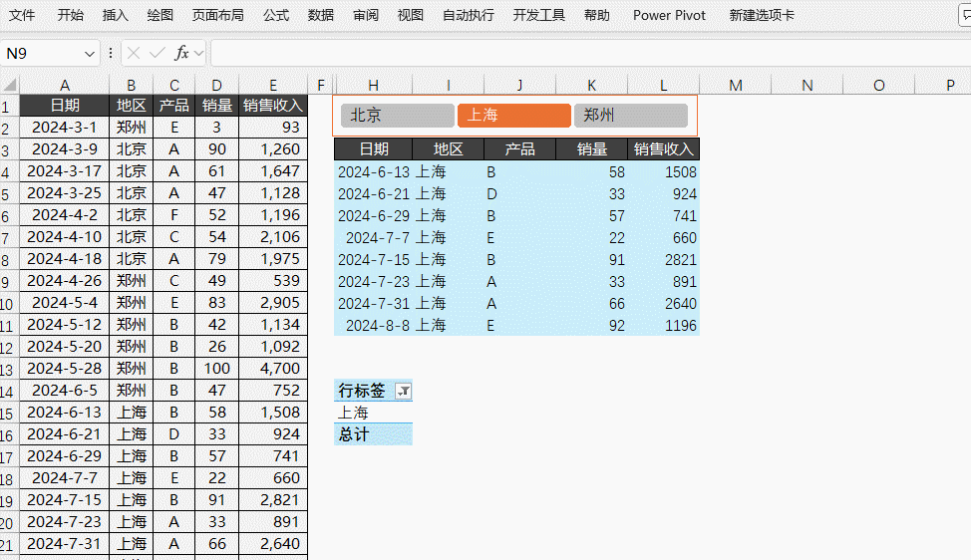Select the 郑州 slicer button
The width and height of the screenshot is (971, 560).
pyautogui.click(x=630, y=116)
